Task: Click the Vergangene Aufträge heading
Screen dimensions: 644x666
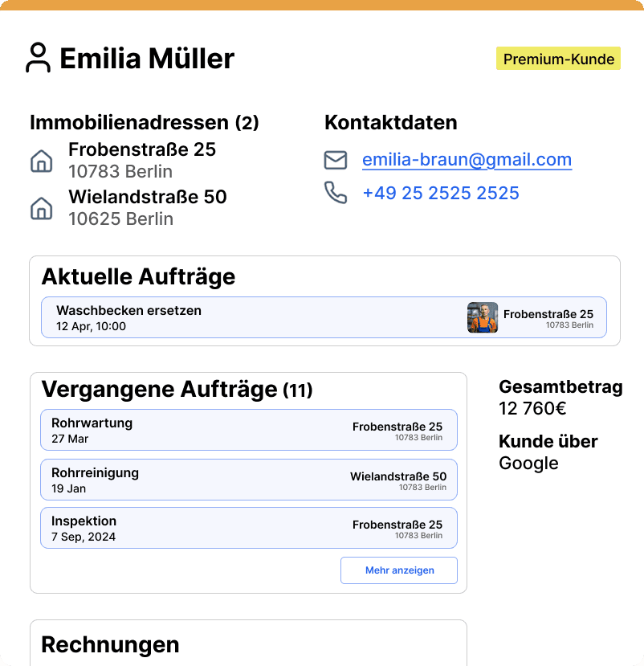Action: pos(177,390)
